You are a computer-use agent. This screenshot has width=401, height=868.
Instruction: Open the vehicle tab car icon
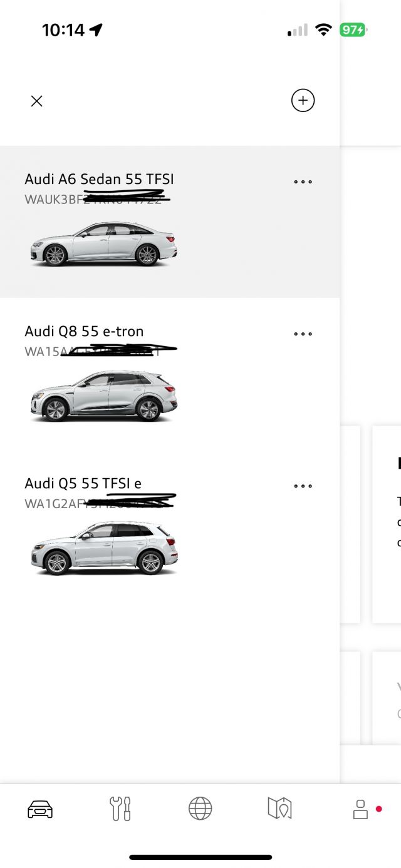[x=40, y=809]
